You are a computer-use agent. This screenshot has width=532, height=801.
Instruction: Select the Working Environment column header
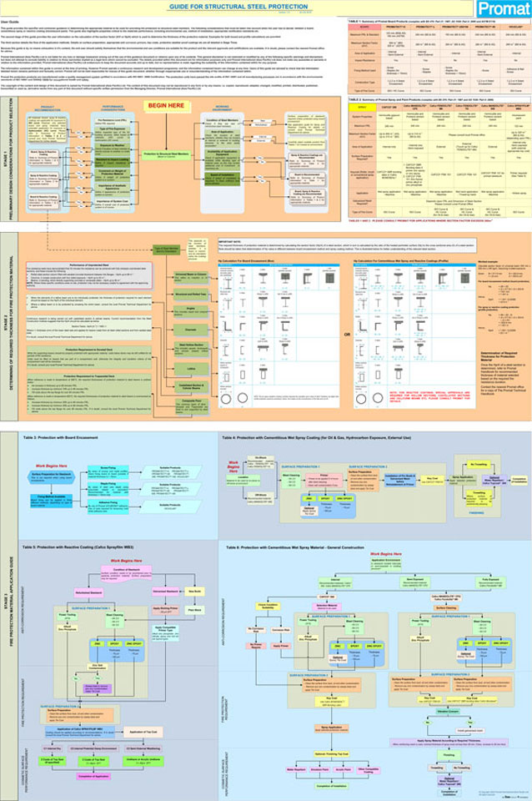point(222,108)
